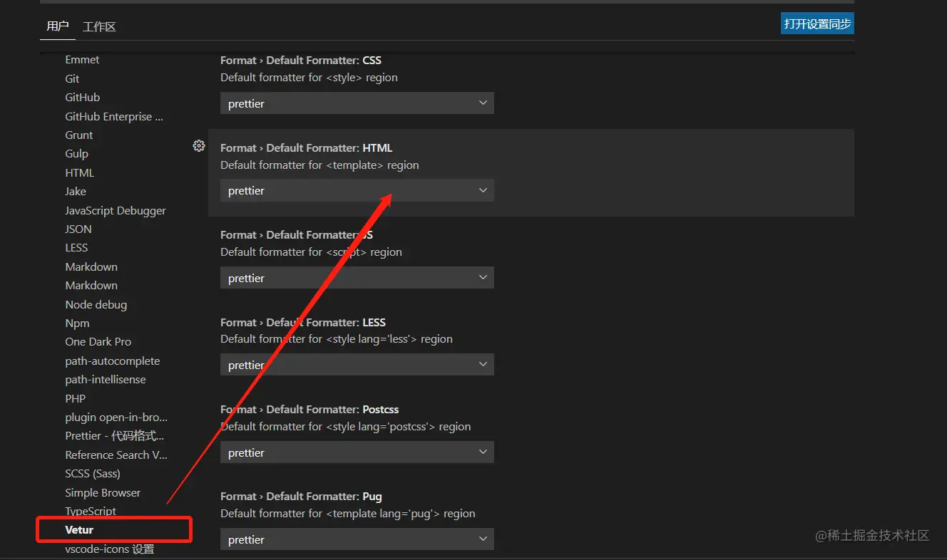Click the "Format › Default Formatter: CSS" setting title

click(301, 60)
